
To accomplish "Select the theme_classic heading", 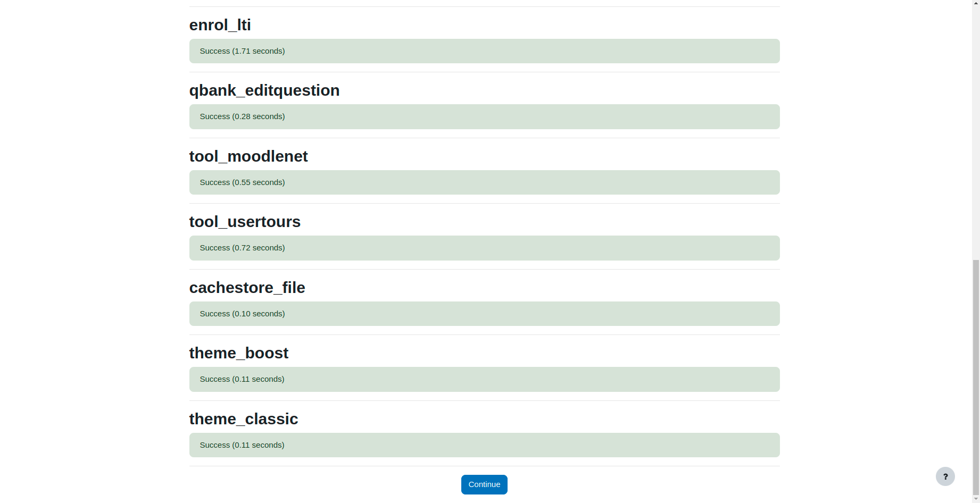I will [x=243, y=419].
